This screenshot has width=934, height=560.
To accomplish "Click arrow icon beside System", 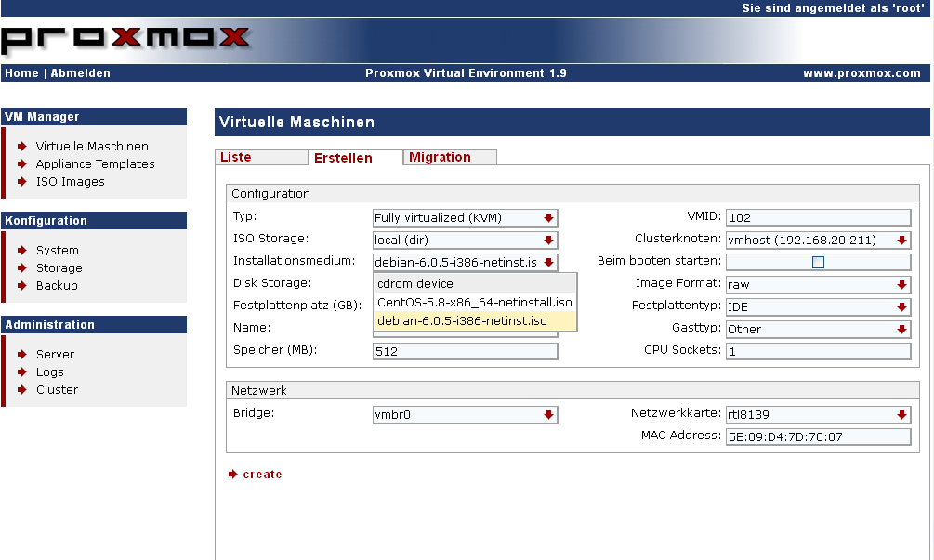I will 22,251.
